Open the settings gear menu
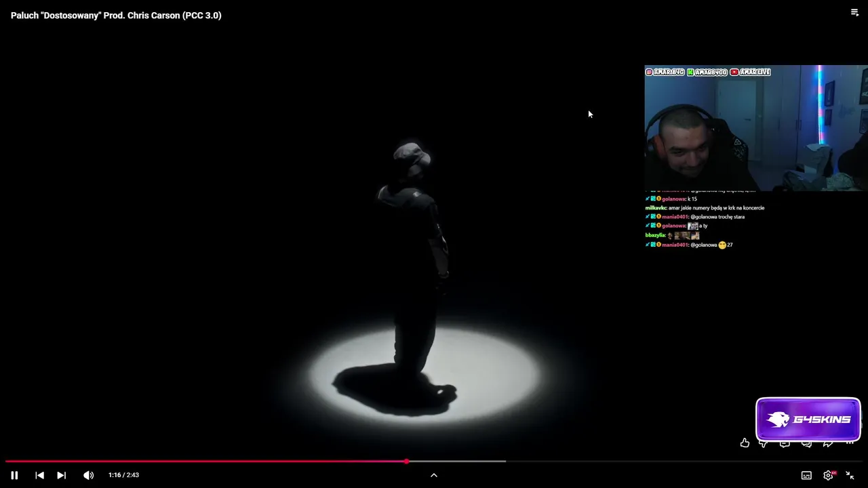This screenshot has height=488, width=868. [828, 476]
